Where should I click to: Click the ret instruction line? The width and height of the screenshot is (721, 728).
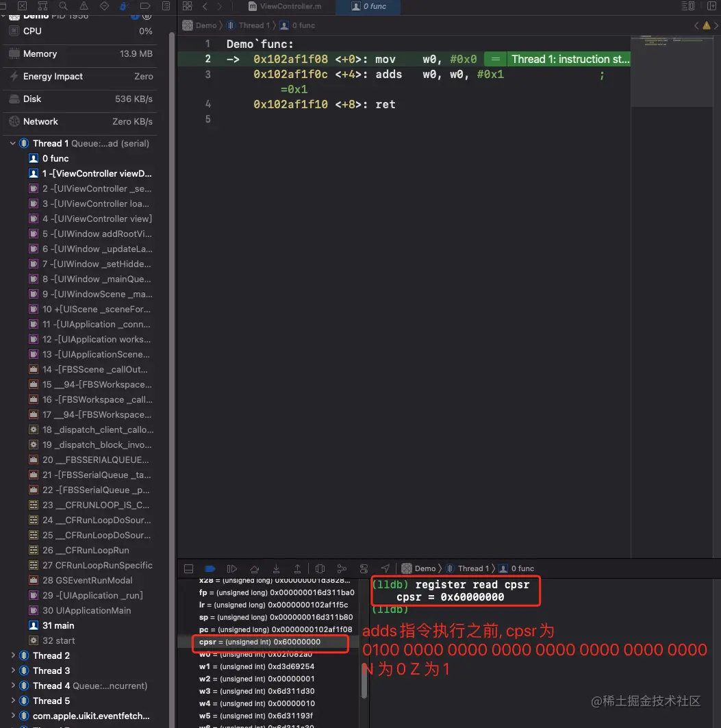tap(404, 105)
